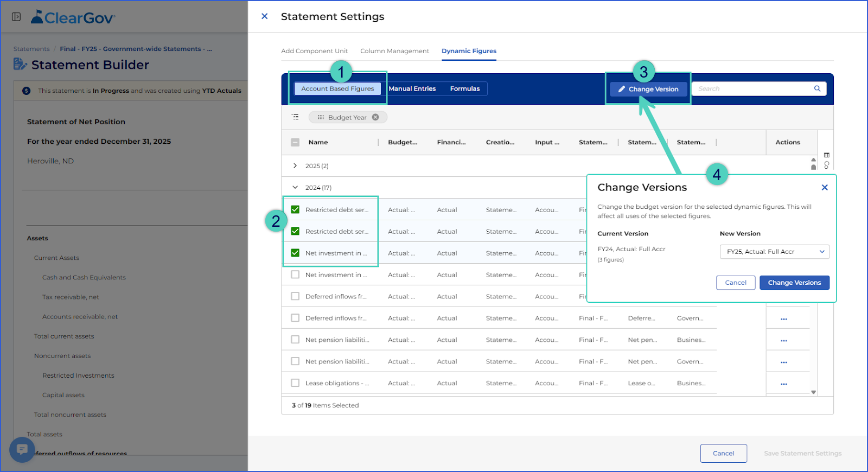The width and height of the screenshot is (868, 472).
Task: Close the Statement Settings panel
Action: pos(265,16)
